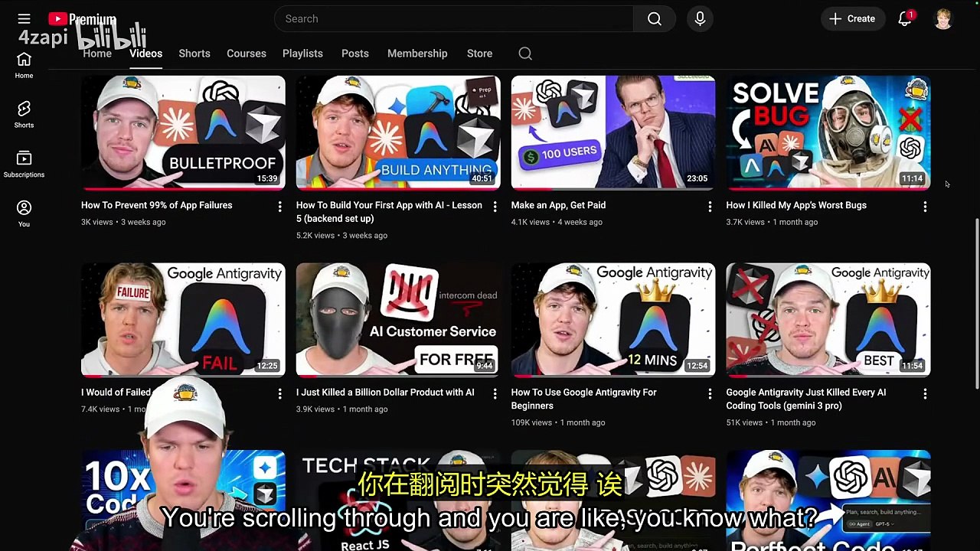Open 'How To Prevent 99% of App Failures' title

tap(157, 205)
